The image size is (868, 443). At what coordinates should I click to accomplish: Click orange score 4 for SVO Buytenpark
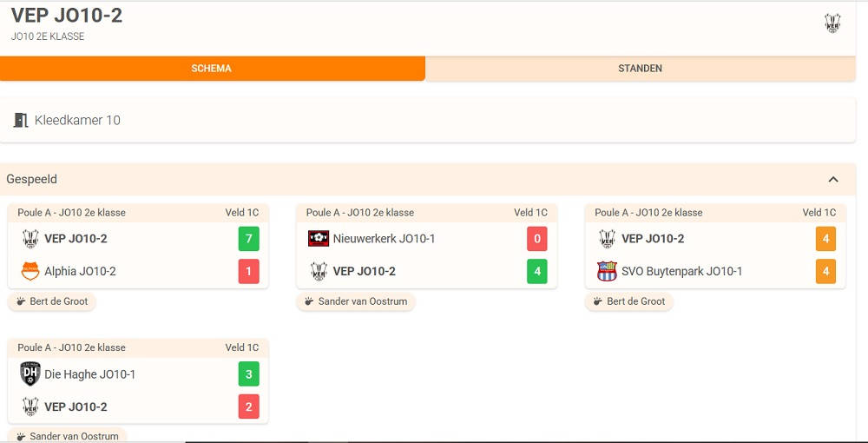click(825, 271)
